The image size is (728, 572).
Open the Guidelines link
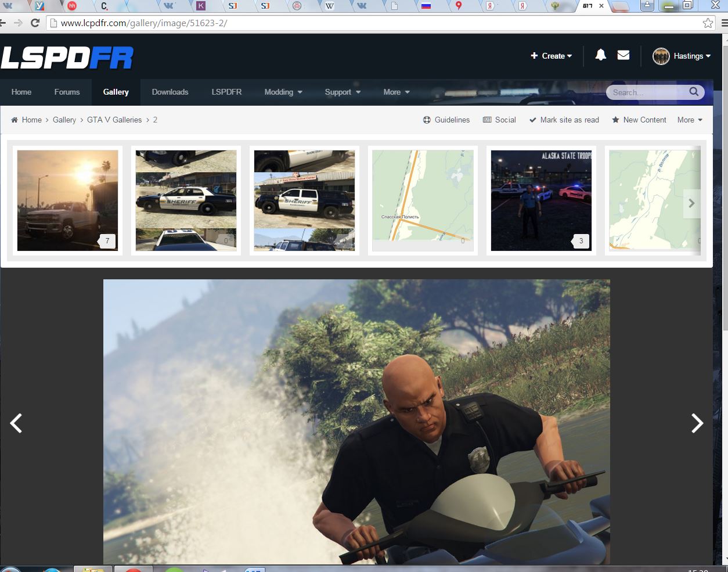click(x=452, y=120)
